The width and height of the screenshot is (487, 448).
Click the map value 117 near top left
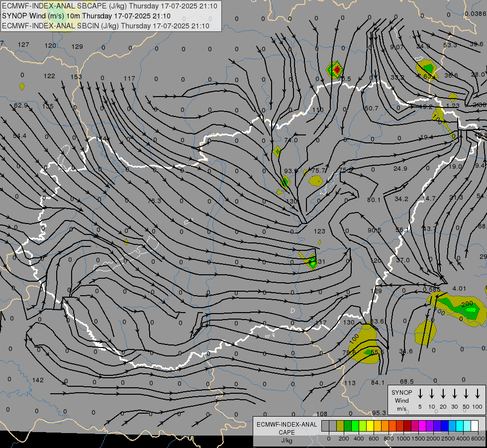[129, 78]
